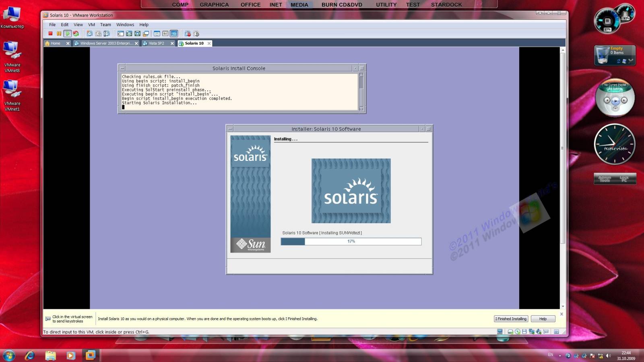The height and width of the screenshot is (362, 644).
Task: Open Windows Explorer from the taskbar
Action: (x=50, y=355)
